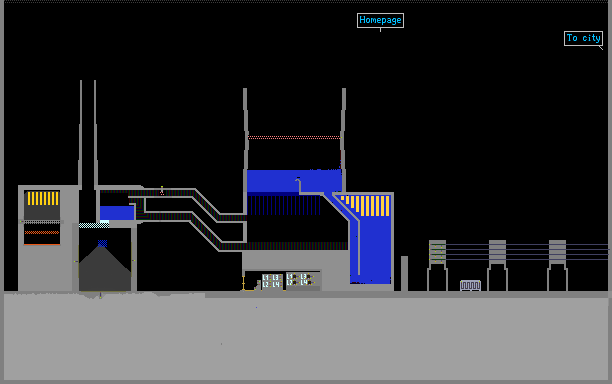Viewport: 612px width, 384px height.
Task: Toggle the L4 switch in the right control panel
Action: [x=306, y=283]
